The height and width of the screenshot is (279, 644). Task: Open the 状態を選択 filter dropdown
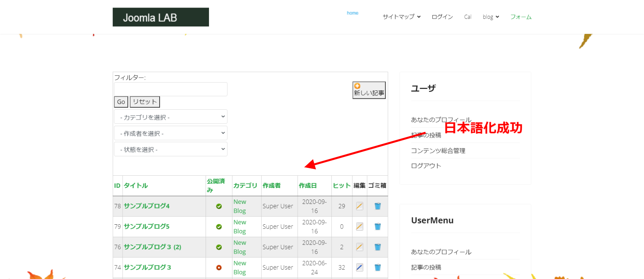pyautogui.click(x=171, y=149)
